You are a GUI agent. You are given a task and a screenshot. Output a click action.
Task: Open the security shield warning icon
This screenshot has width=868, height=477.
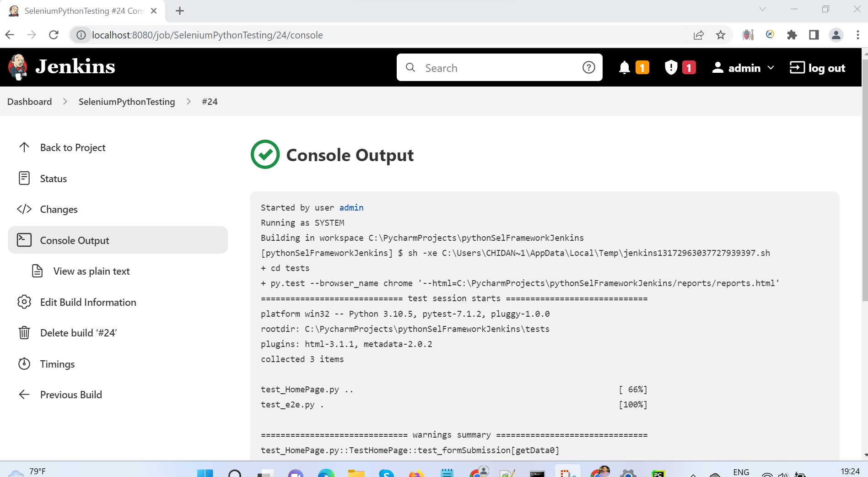(x=671, y=67)
